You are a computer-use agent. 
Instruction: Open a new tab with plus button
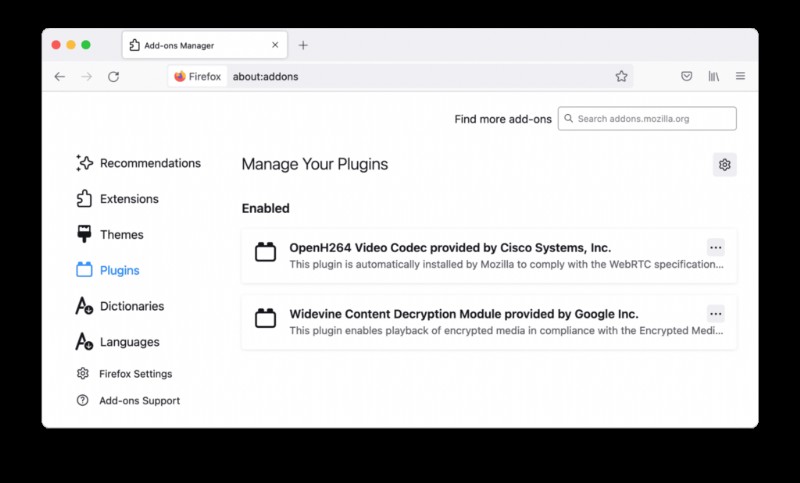point(303,45)
